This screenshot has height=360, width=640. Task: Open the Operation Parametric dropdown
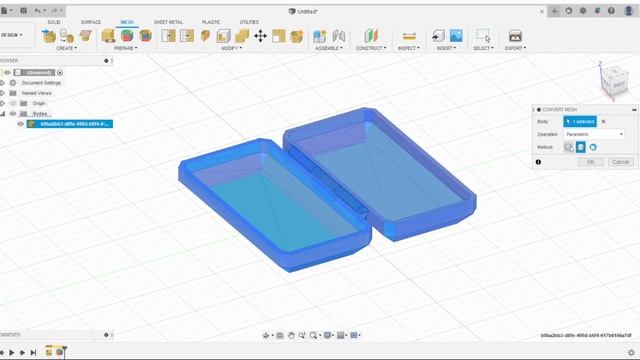click(x=594, y=134)
